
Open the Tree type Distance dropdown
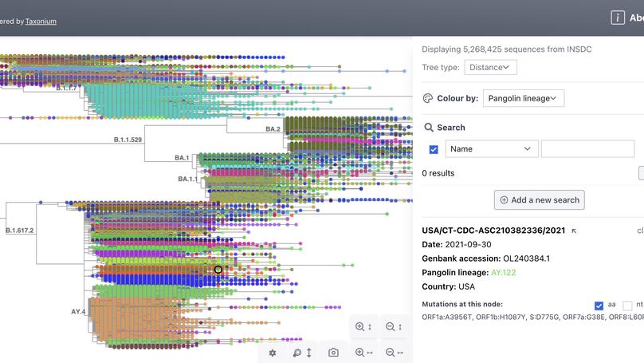pos(490,68)
